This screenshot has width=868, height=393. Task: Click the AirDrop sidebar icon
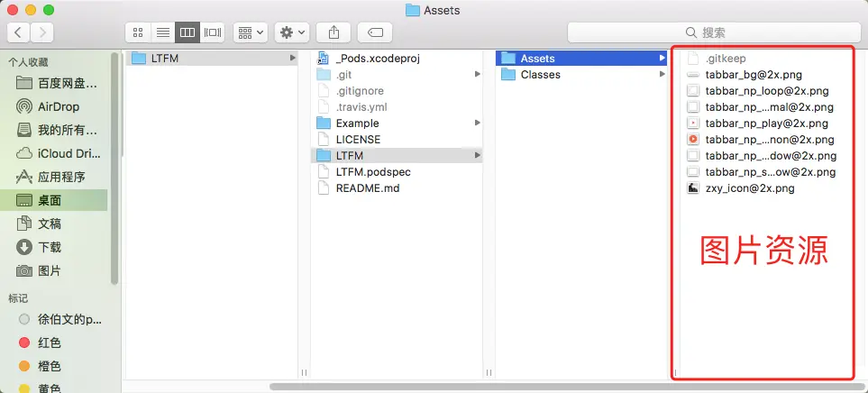(23, 107)
